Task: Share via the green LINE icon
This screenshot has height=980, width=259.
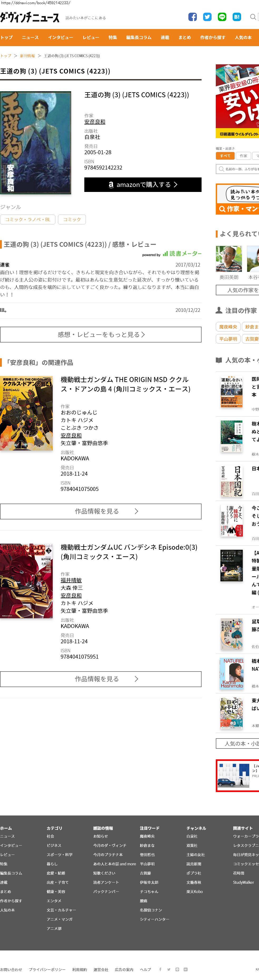Action: point(222,17)
